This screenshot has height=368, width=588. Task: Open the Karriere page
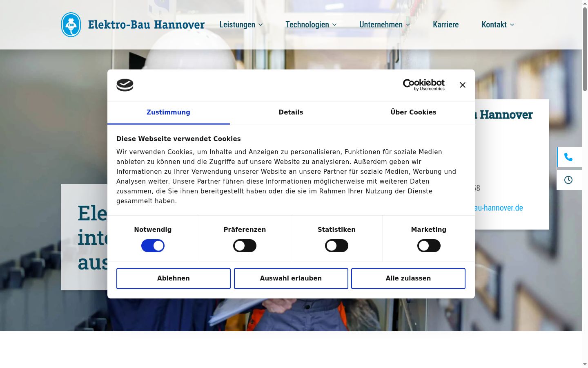click(x=446, y=25)
